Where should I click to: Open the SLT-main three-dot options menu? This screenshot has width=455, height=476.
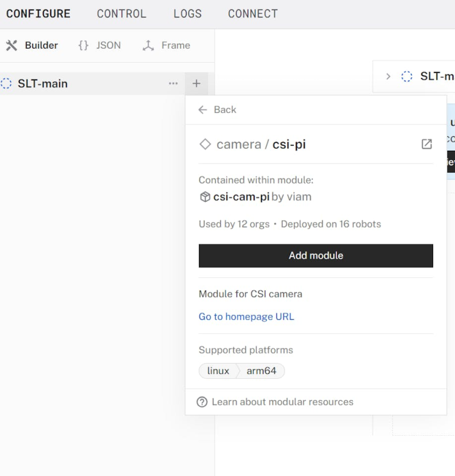pos(173,84)
